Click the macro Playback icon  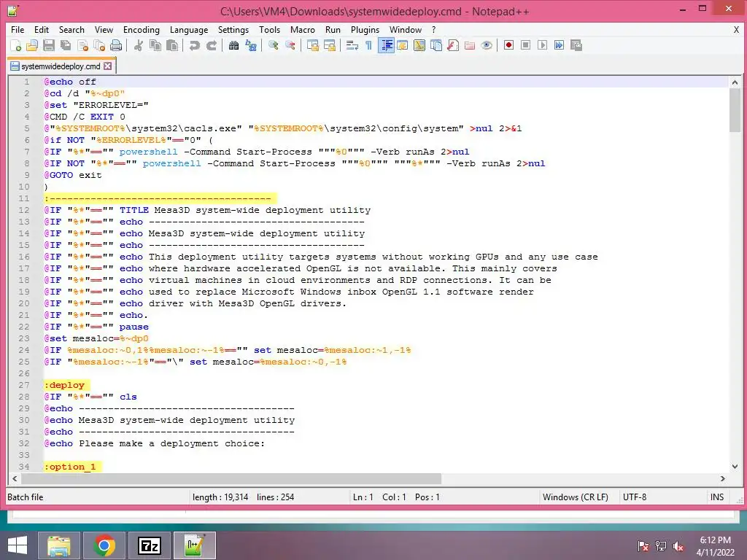click(x=542, y=45)
